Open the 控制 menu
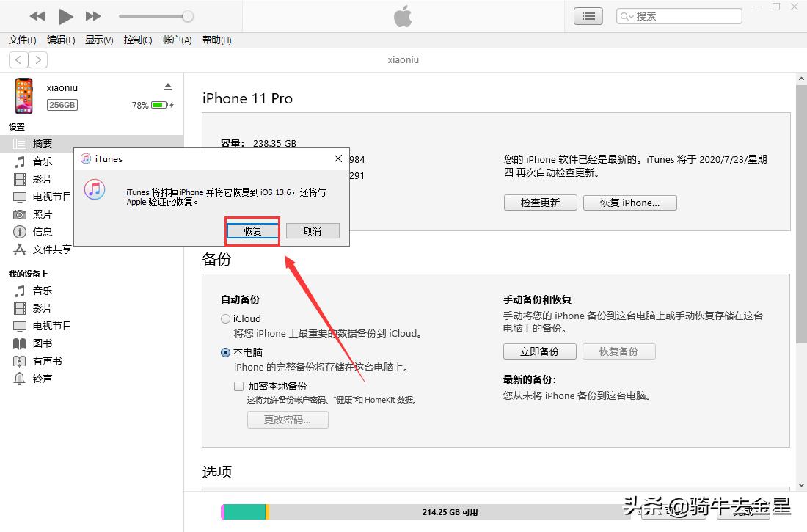This screenshot has width=807, height=532. 137,40
